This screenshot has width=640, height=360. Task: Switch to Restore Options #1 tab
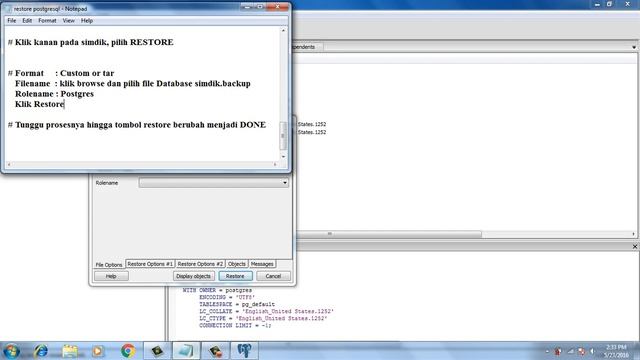pos(150,264)
